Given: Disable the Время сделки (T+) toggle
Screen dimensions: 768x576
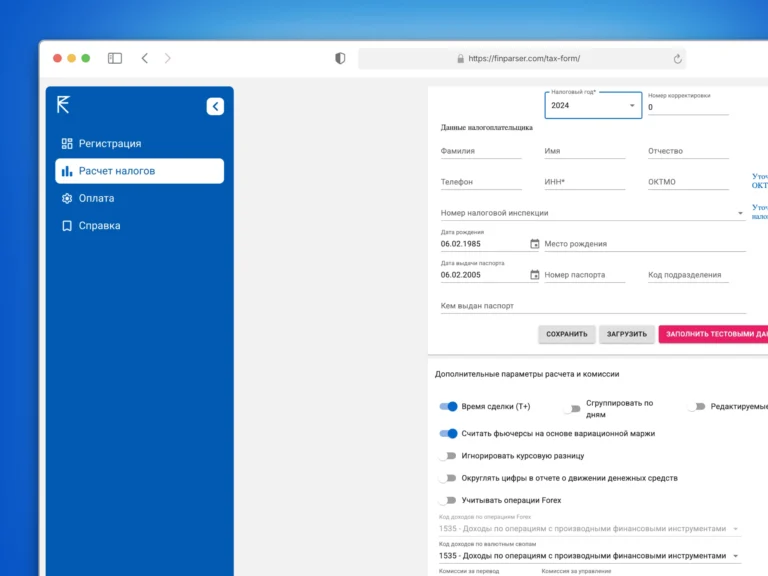Looking at the screenshot, I should [x=448, y=407].
